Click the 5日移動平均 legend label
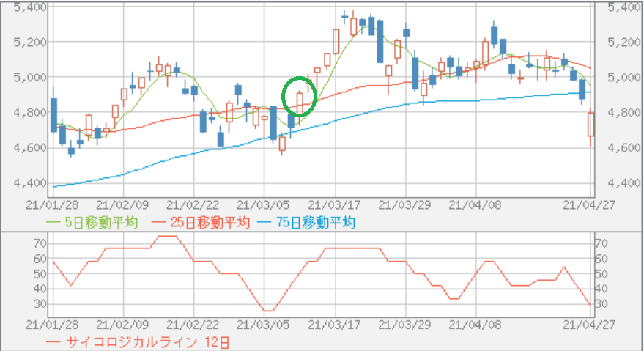 101,223
